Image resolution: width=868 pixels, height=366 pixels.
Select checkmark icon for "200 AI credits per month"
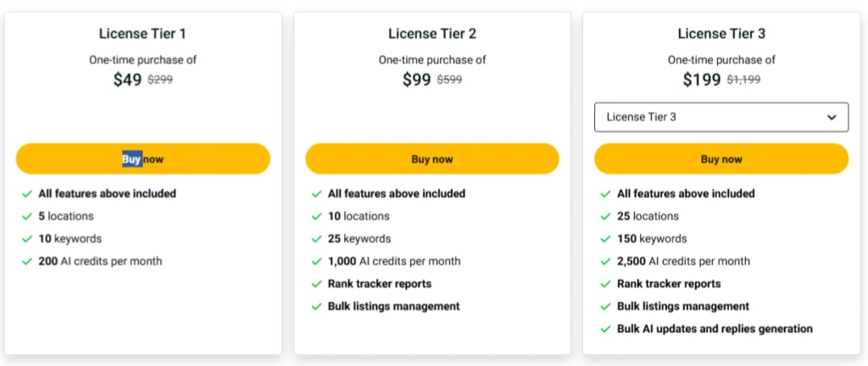(x=27, y=262)
